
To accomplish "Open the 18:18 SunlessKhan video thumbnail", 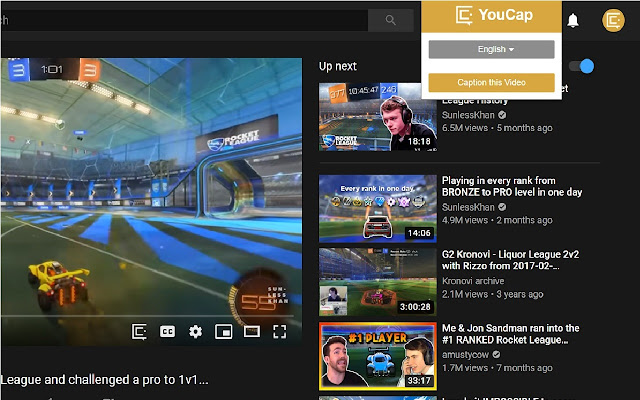I will coord(378,117).
